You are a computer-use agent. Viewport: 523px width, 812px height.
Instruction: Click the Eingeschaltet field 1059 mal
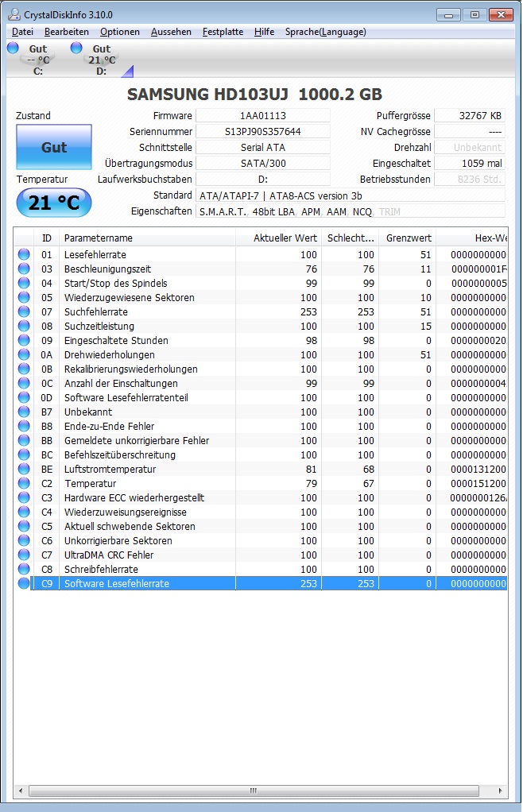(x=470, y=163)
